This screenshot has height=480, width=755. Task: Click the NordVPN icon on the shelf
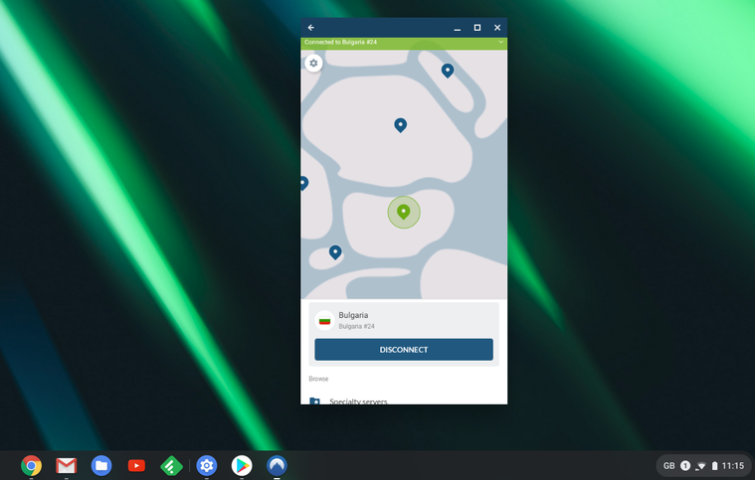tap(277, 466)
